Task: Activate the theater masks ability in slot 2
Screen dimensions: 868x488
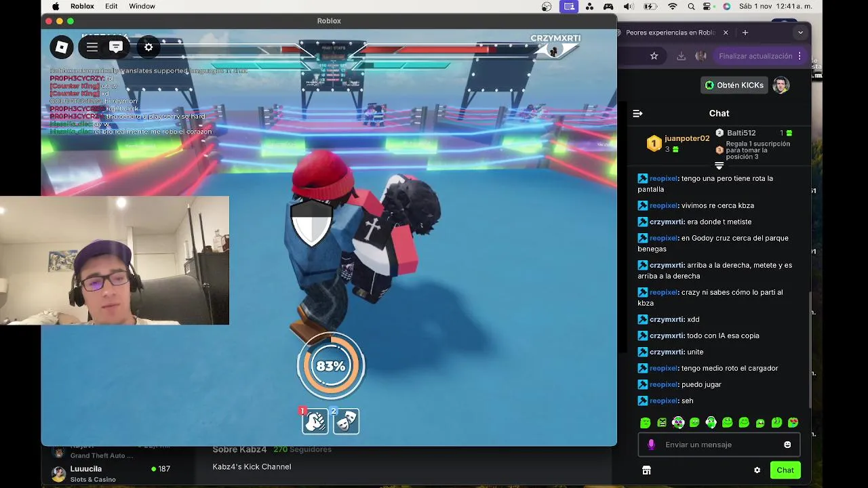Action: 346,421
